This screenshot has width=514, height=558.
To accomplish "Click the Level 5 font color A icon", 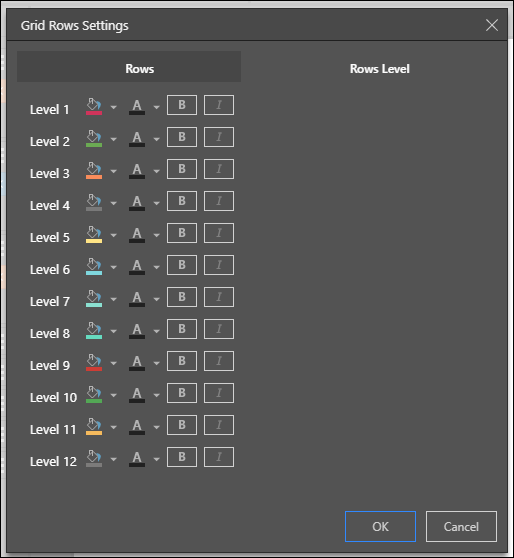I will click(x=137, y=235).
